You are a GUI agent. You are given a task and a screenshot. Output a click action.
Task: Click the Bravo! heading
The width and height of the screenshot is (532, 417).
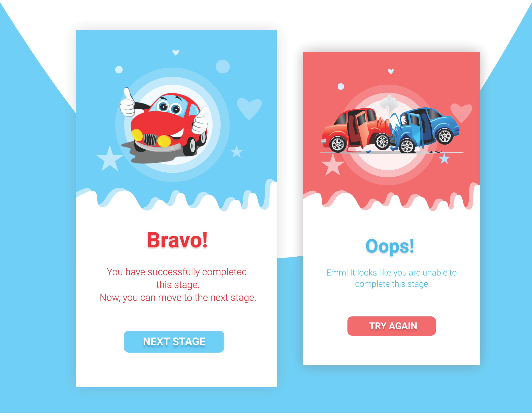point(177,240)
